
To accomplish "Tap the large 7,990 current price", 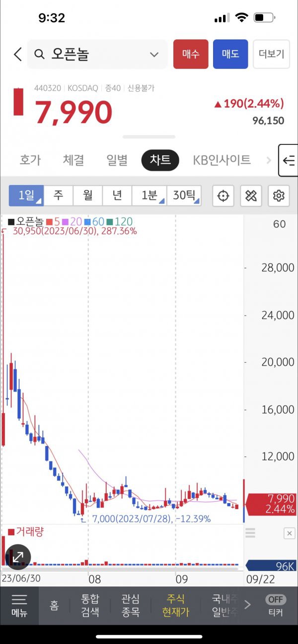I will pyautogui.click(x=73, y=112).
